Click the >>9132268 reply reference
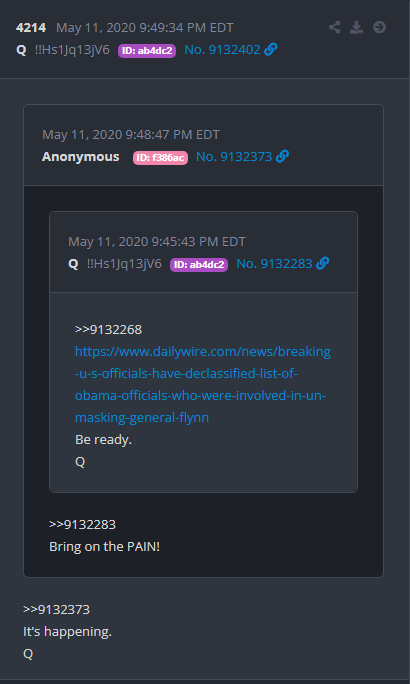The height and width of the screenshot is (684, 410). (108, 329)
